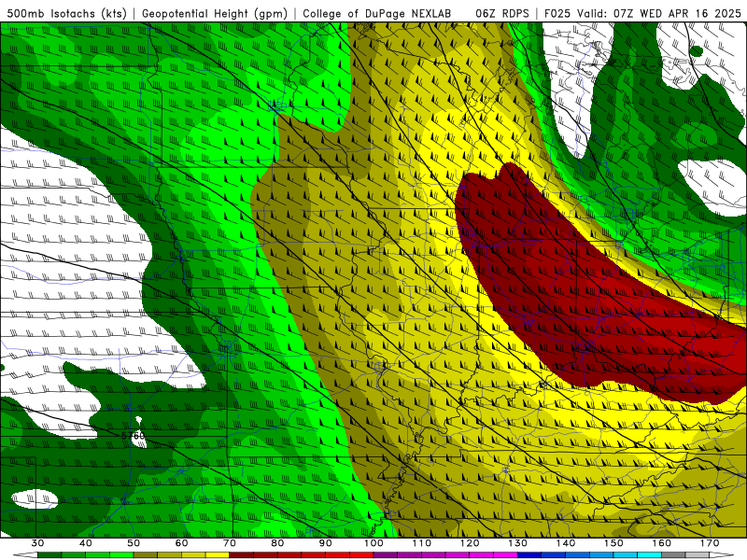This screenshot has height=560, width=747.
Task: Pick the dark gray swatch starting at 160
Action: coord(673,554)
